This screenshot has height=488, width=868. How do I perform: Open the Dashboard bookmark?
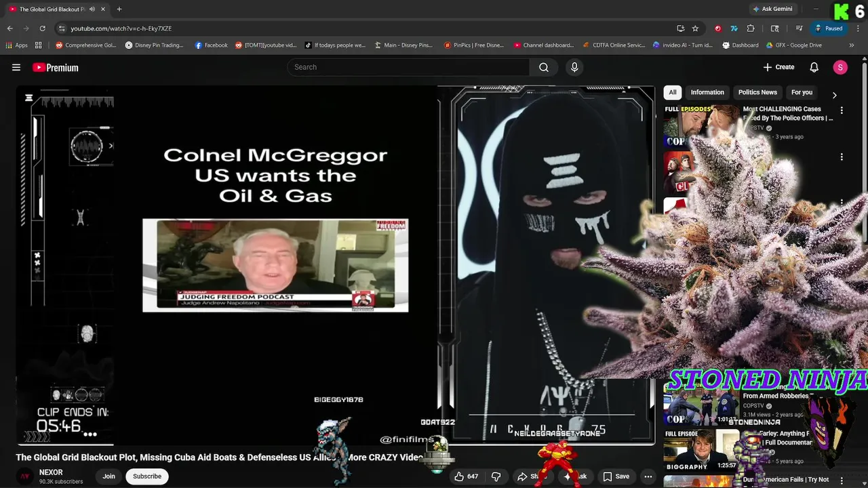pos(741,45)
